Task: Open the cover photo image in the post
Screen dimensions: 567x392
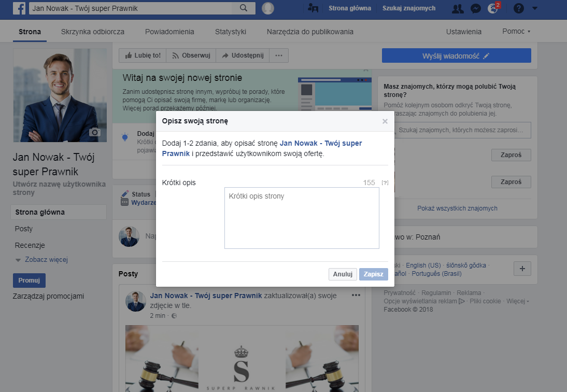Action: coord(242,358)
